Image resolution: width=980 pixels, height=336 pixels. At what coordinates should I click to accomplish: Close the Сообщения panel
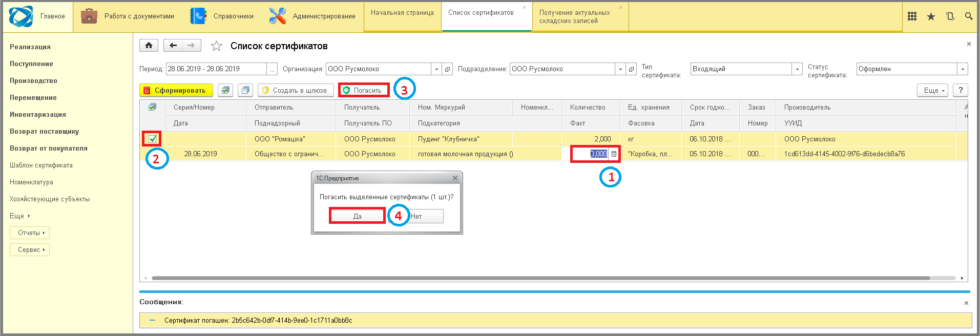coord(966,303)
